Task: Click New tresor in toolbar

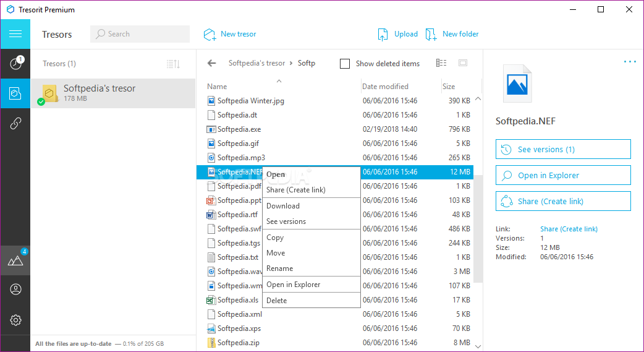Action: click(x=230, y=34)
